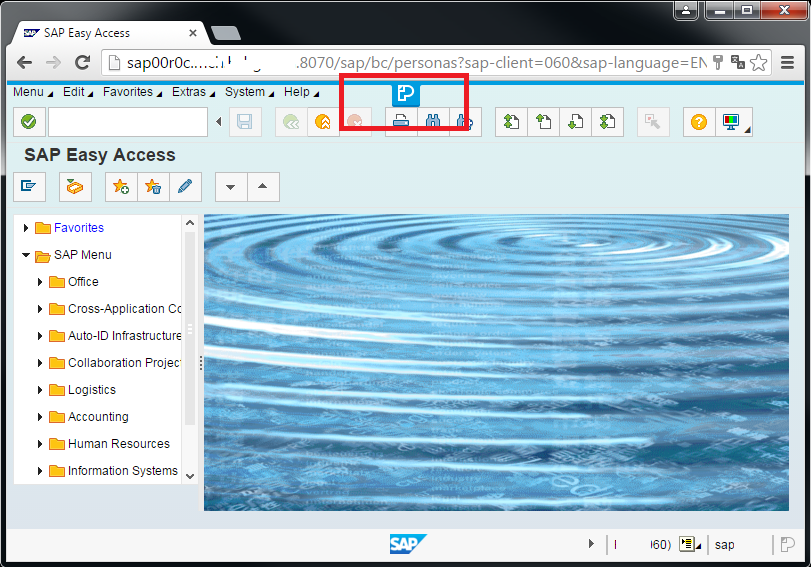Click the orange Exit icon
Image resolution: width=811 pixels, height=567 pixels.
(x=323, y=122)
